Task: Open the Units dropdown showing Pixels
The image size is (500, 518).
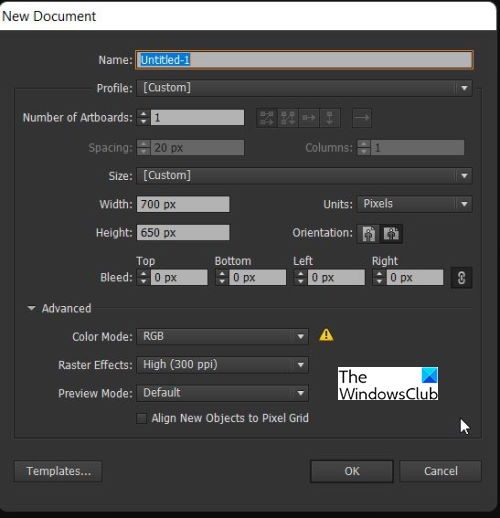Action: pyautogui.click(x=415, y=204)
